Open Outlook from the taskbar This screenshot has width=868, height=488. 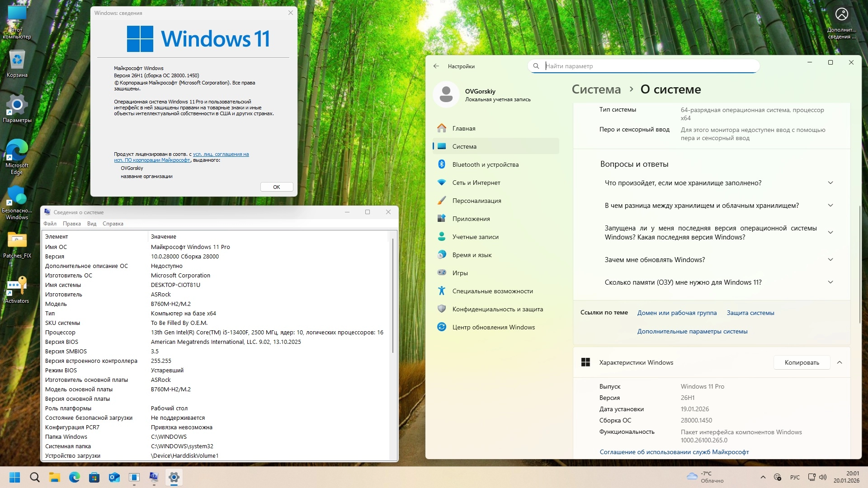pos(114,477)
